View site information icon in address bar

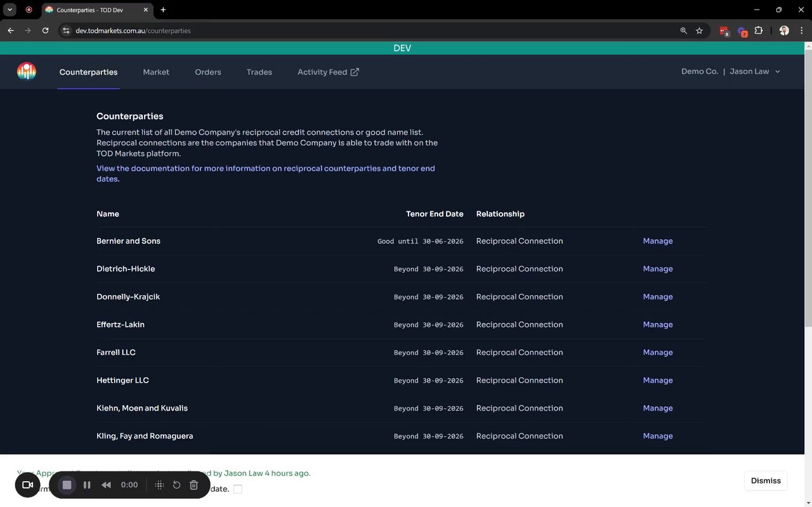point(66,30)
